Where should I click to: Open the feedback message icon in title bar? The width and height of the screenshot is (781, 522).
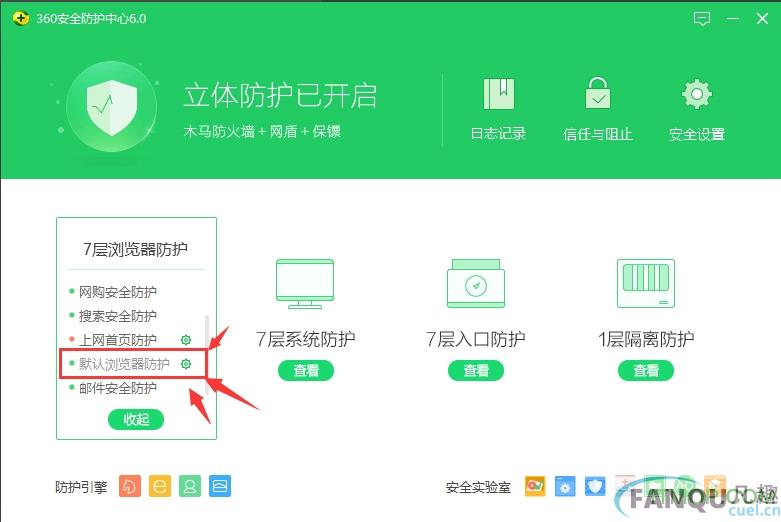click(701, 19)
